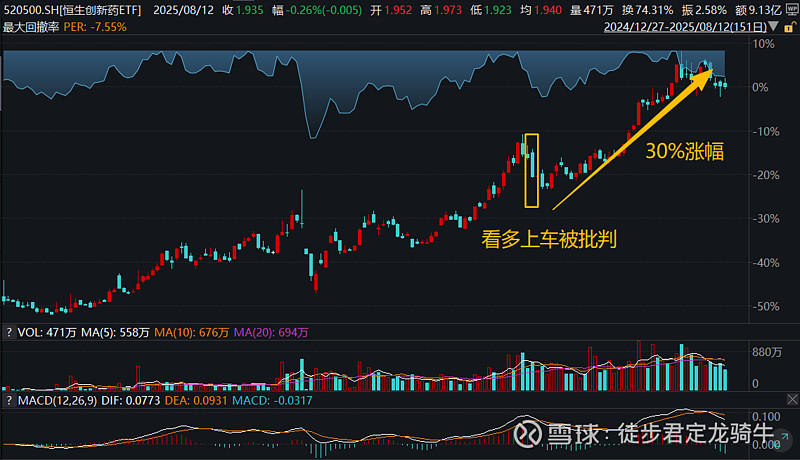Select the amount value 额 9.13亿
Viewport: 800px width, 460px height.
click(x=758, y=10)
